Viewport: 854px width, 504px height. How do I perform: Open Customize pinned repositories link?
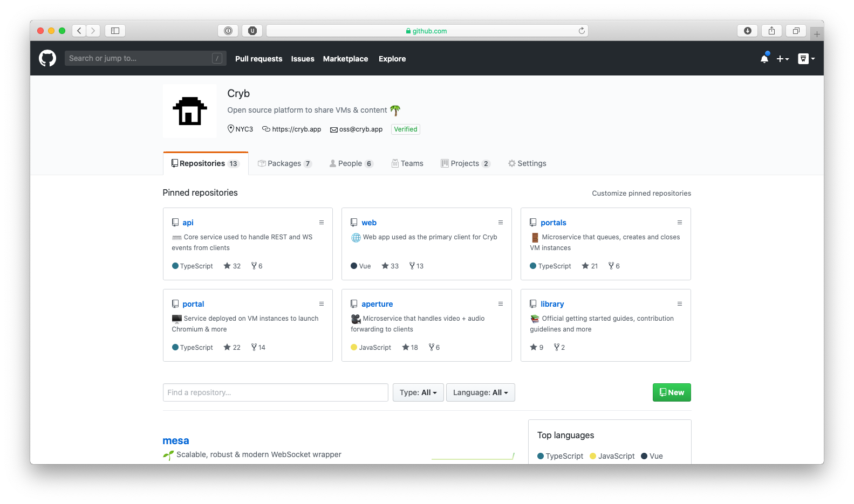tap(641, 194)
